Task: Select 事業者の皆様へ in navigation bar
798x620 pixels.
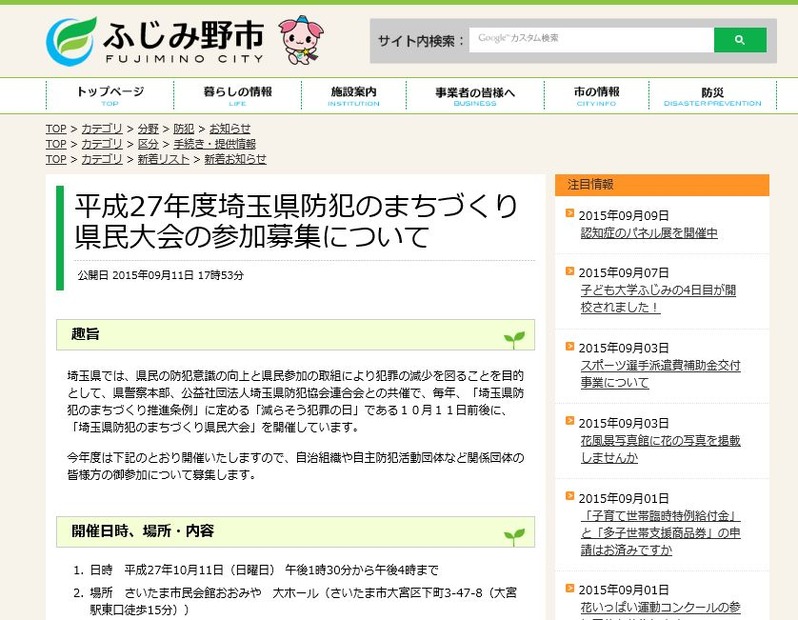Action: 475,96
